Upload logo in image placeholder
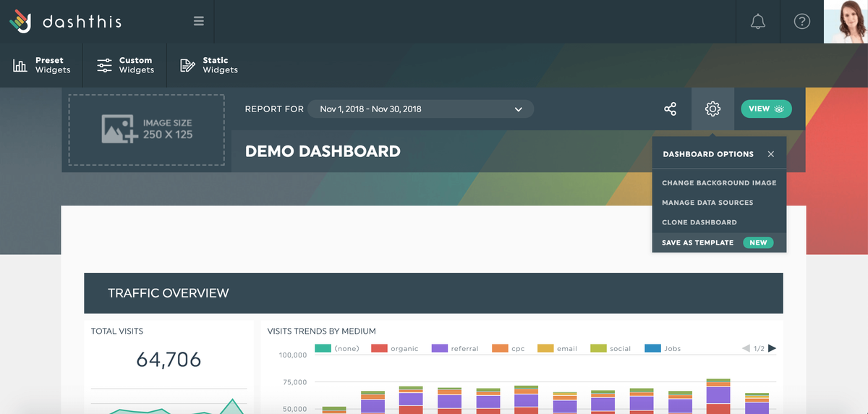The width and height of the screenshot is (868, 414). tap(146, 130)
